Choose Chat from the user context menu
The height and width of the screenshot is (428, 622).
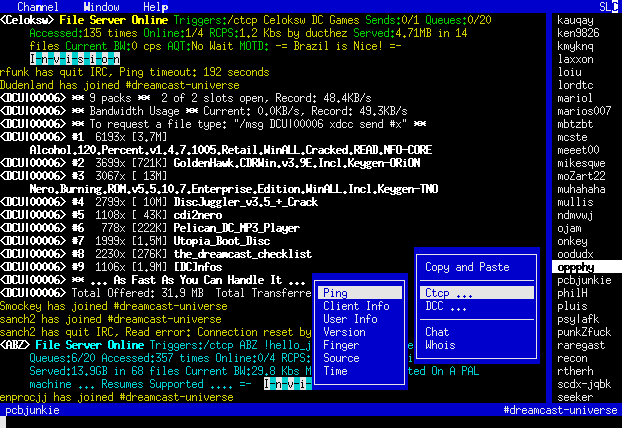437,332
